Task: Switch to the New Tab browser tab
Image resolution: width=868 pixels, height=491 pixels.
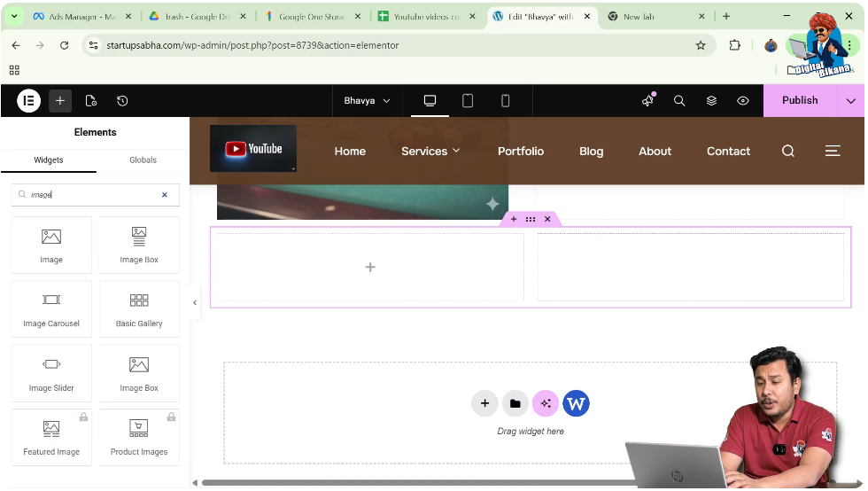Action: pos(657,17)
